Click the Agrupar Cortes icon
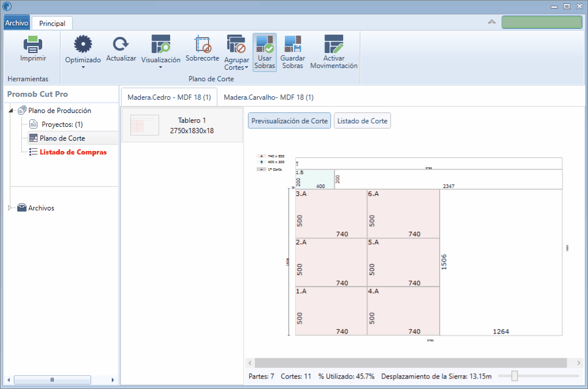Image resolution: width=588 pixels, height=389 pixels. click(236, 44)
